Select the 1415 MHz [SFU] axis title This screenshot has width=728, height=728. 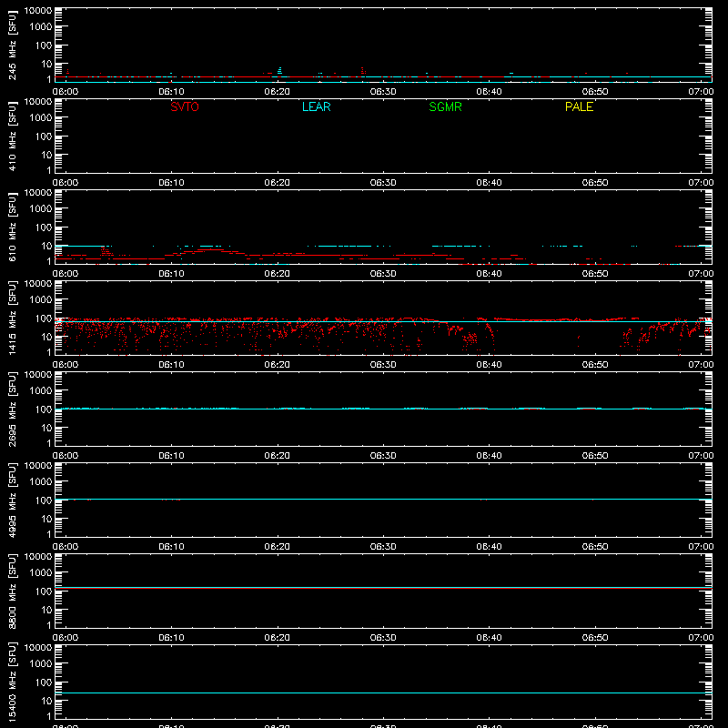(x=13, y=318)
